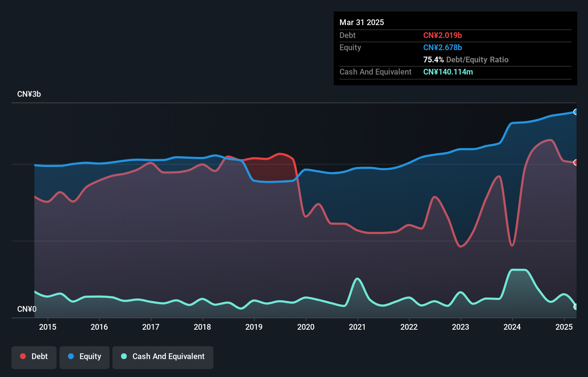
Task: Click the 2019 year tick label
Action: click(x=254, y=327)
